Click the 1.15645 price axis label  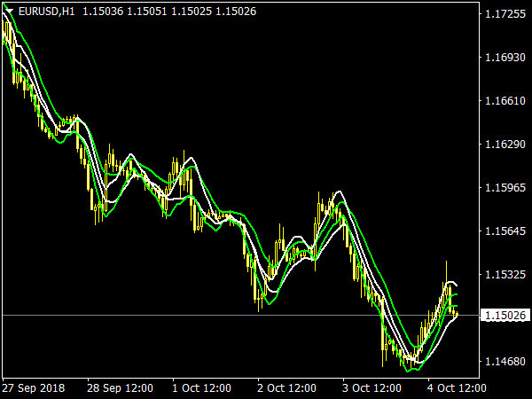click(505, 231)
